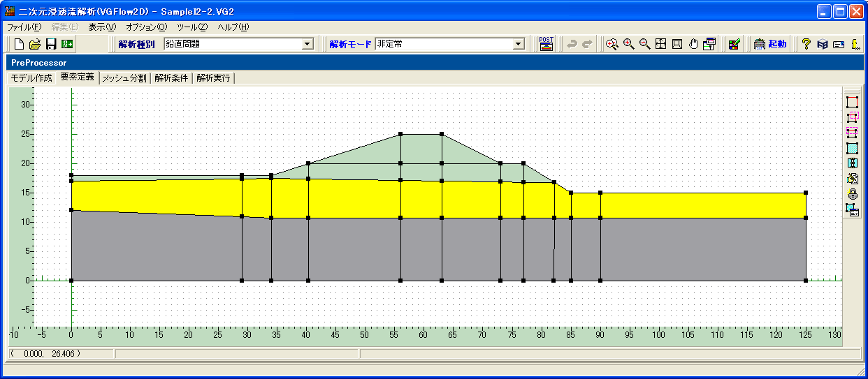Select the red-edged rectangle element tool
The height and width of the screenshot is (379, 868).
(x=852, y=102)
